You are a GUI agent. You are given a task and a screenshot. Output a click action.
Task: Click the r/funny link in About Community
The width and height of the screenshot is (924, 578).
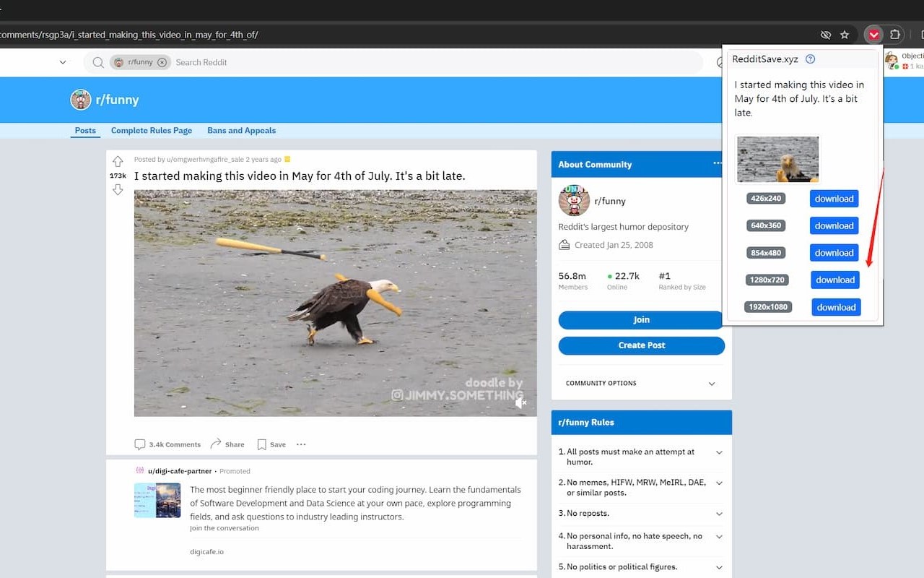pyautogui.click(x=609, y=201)
